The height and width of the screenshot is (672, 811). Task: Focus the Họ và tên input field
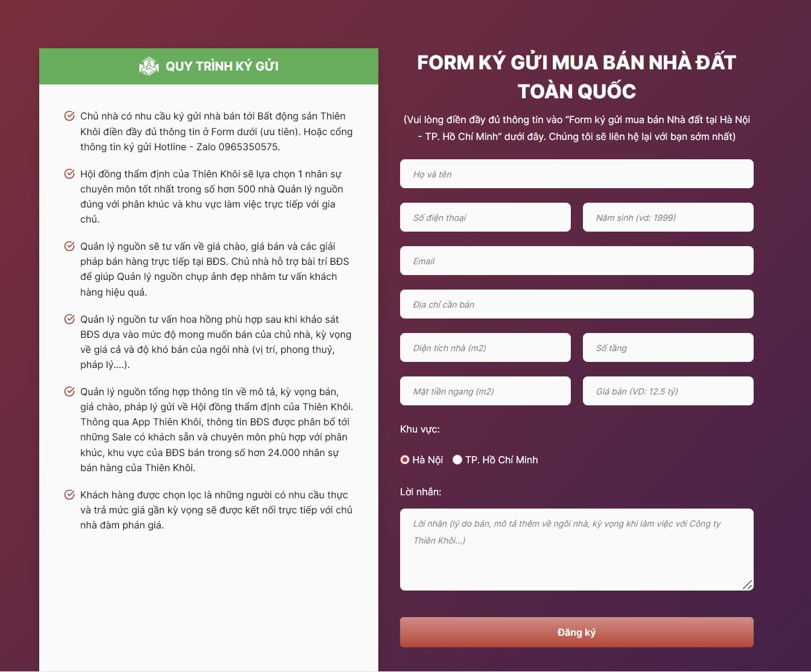click(x=576, y=174)
